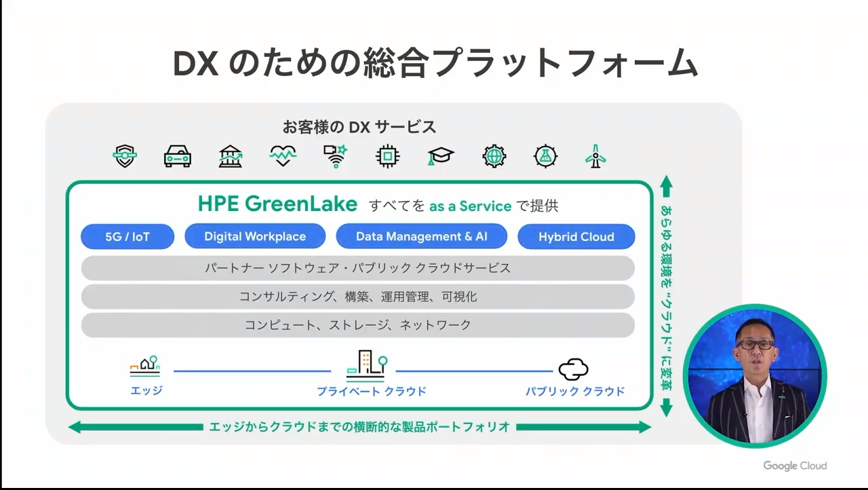Select the globe gear icon

tap(494, 157)
